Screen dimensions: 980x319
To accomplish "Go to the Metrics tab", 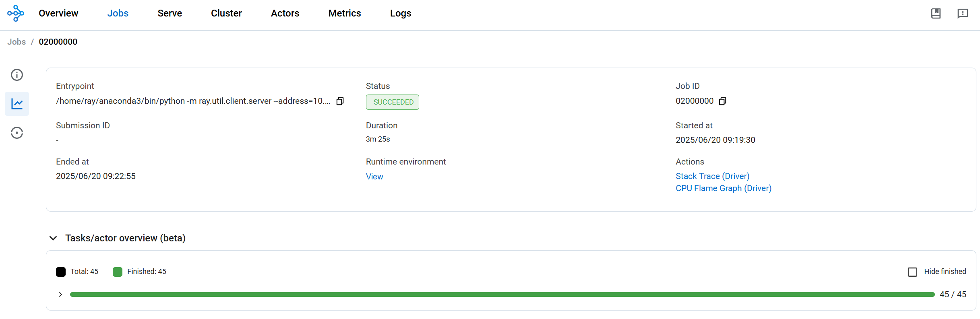I will (x=344, y=13).
